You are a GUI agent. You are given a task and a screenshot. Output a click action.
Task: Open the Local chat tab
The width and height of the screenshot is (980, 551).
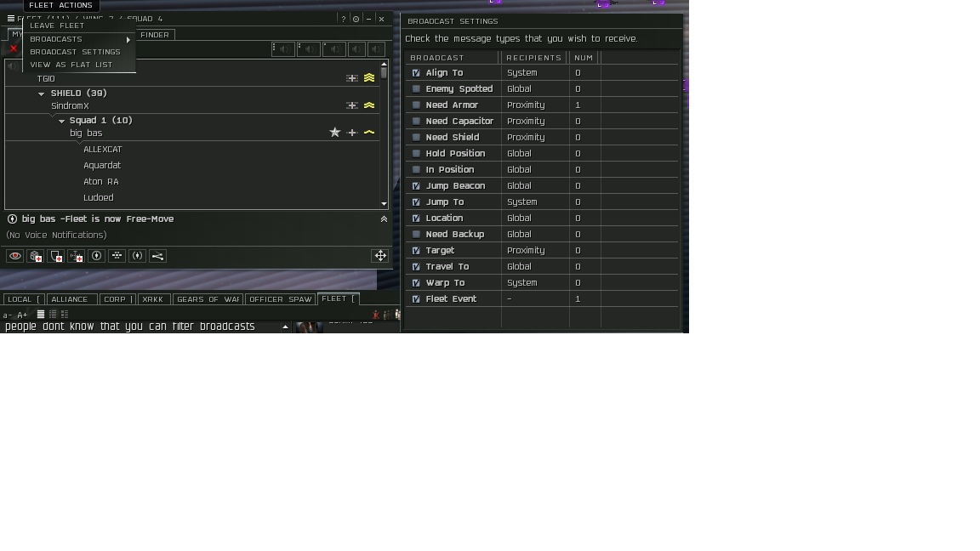(x=24, y=299)
